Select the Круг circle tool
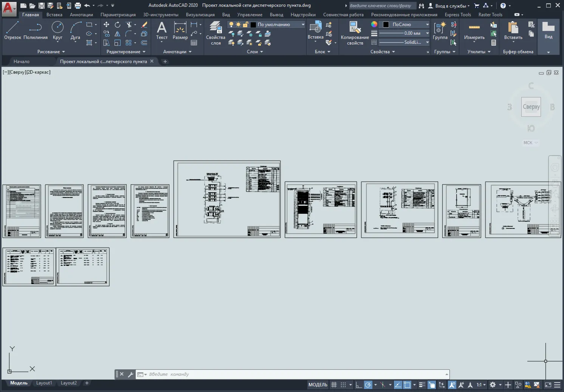 pyautogui.click(x=57, y=30)
